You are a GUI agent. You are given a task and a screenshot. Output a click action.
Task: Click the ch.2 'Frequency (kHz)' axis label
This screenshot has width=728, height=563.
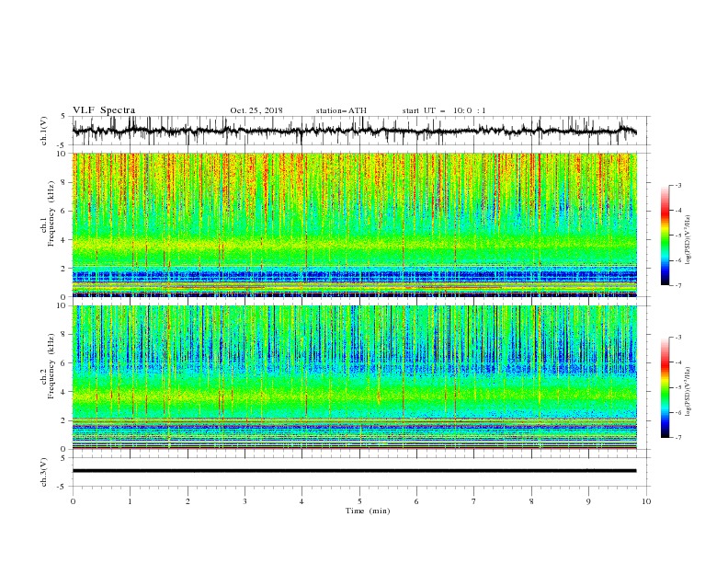(51, 366)
